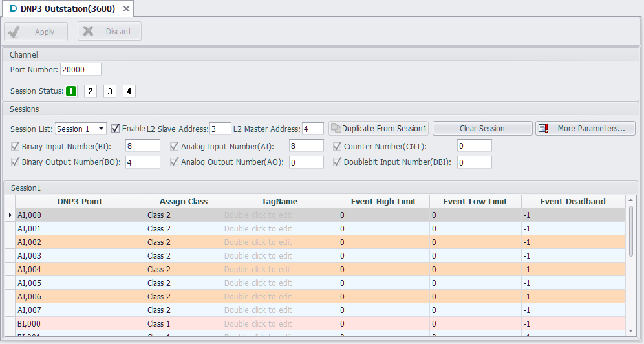Click the Apply checkmark icon
Image resolution: width=644 pixels, height=344 pixels.
coord(14,32)
